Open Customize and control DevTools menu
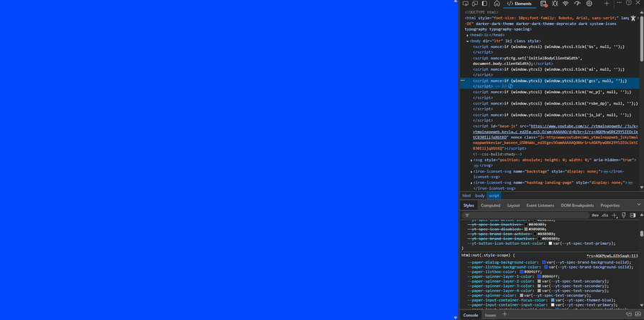Image resolution: width=644 pixels, height=320 pixels. [x=620, y=3]
